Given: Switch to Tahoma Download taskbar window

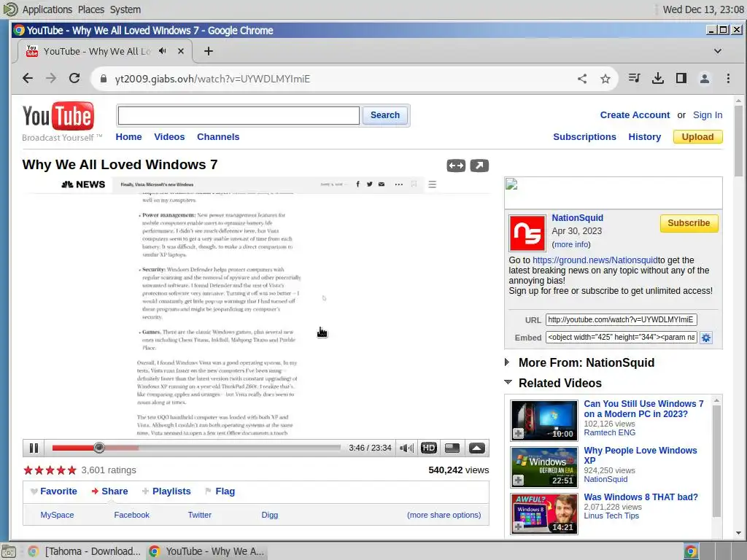Looking at the screenshot, I should point(85,551).
